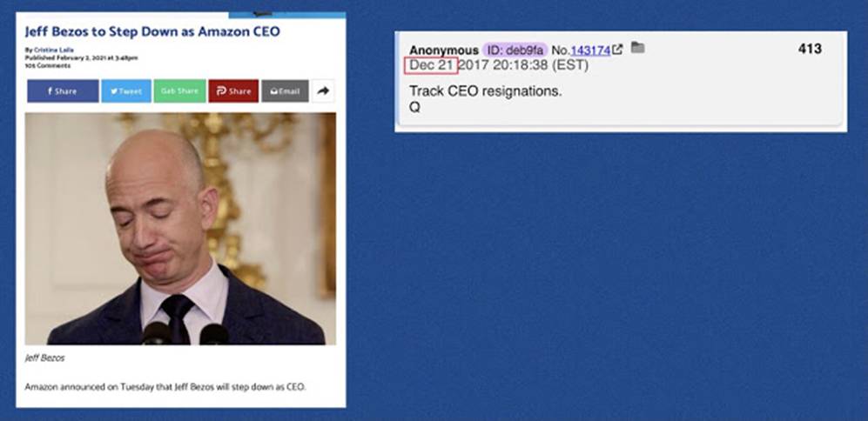Open the external link icon beside post number
This screenshot has width=868, height=421.
[x=618, y=50]
